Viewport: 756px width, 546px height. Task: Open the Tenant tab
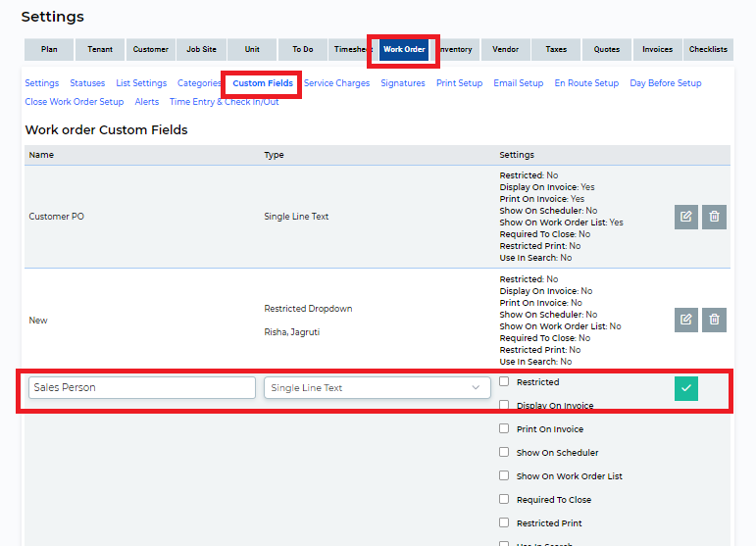(100, 49)
